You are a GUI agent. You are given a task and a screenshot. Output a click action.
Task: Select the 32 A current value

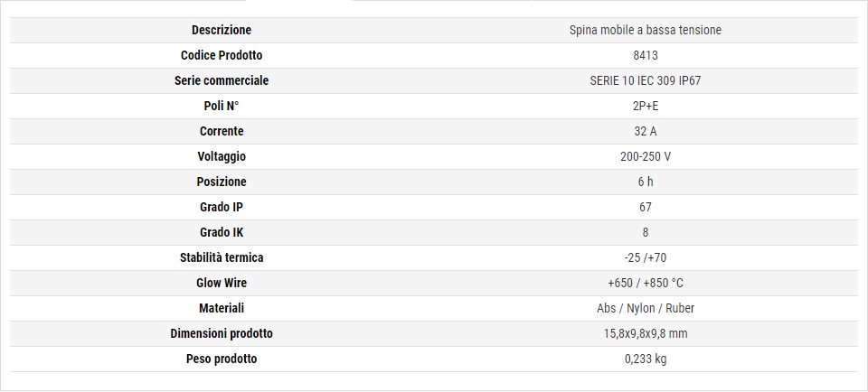[645, 131]
